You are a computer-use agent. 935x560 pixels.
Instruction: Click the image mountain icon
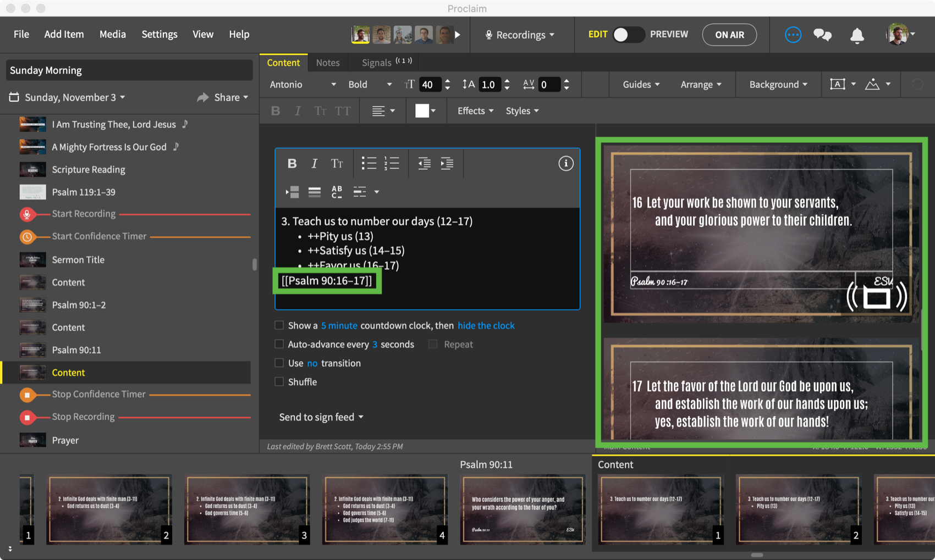872,84
